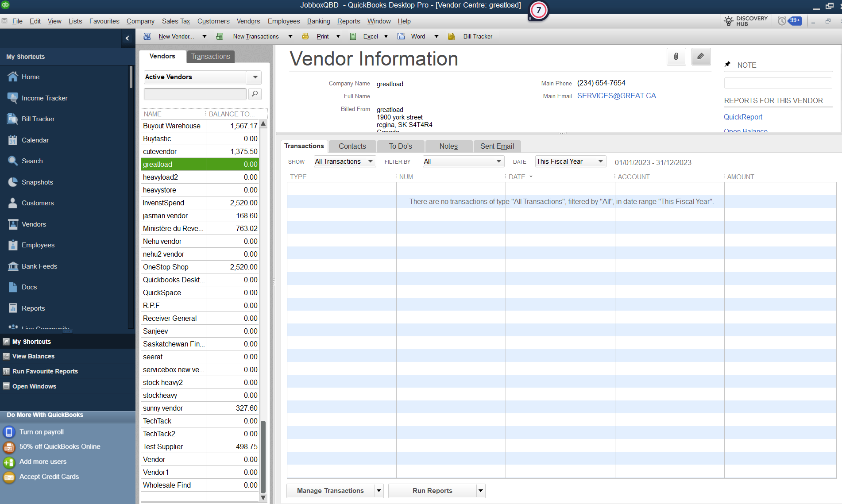Click the vendor search input field
The image size is (842, 504).
coord(195,94)
